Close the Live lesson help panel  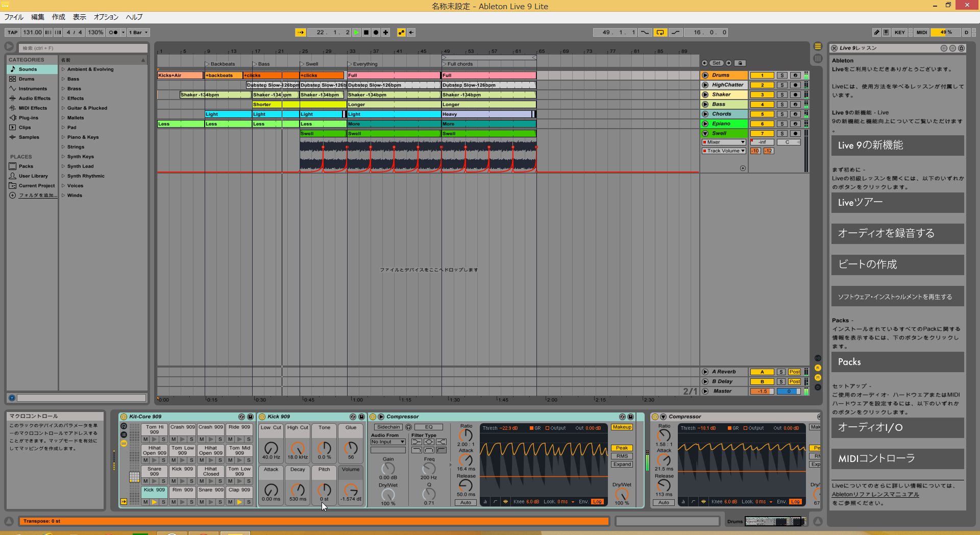[834, 48]
